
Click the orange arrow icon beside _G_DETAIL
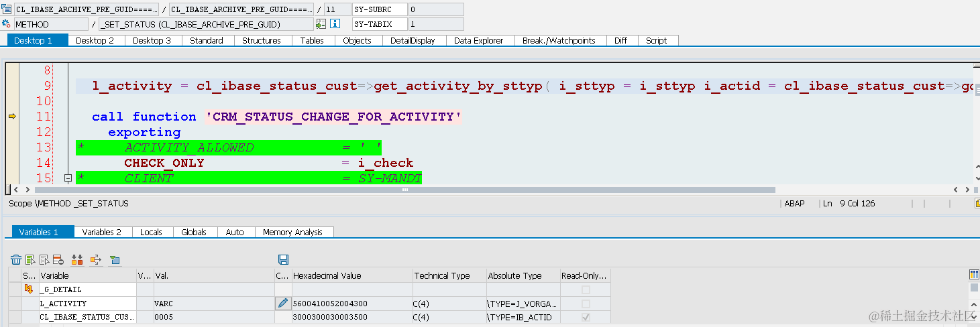(x=29, y=289)
